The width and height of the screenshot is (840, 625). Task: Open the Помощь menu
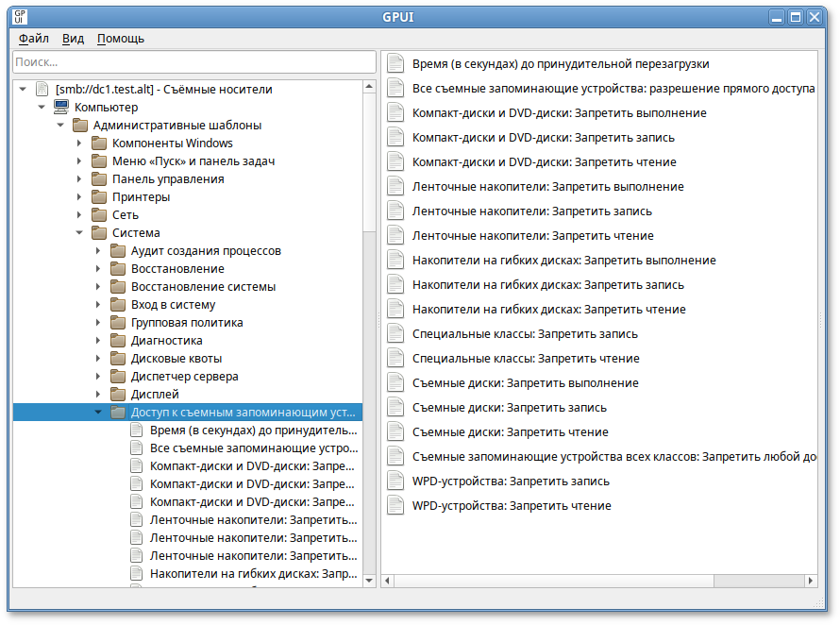(121, 39)
